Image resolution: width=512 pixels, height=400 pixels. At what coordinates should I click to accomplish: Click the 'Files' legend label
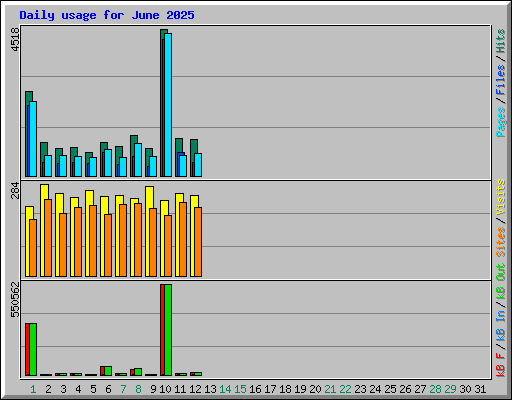pos(501,80)
